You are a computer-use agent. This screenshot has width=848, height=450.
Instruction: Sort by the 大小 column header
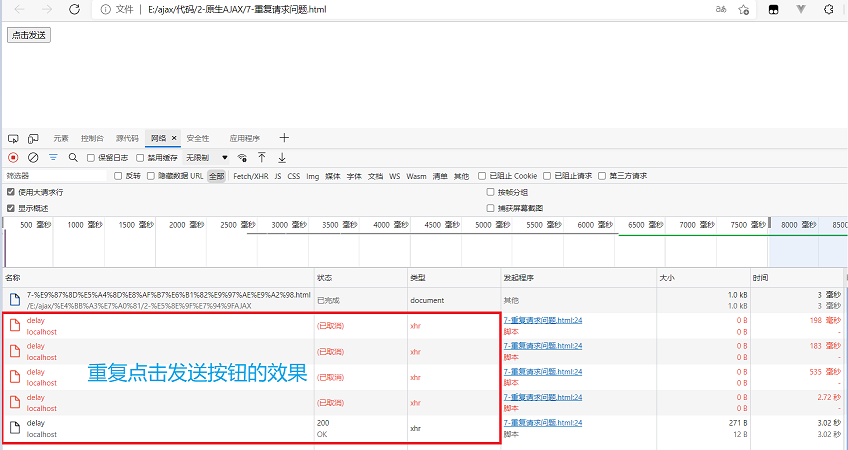pyautogui.click(x=704, y=277)
